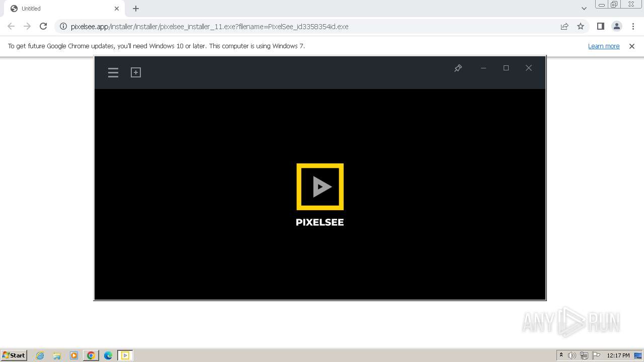Image resolution: width=644 pixels, height=362 pixels.
Task: Read the Chrome update warning text
Action: coord(156,46)
